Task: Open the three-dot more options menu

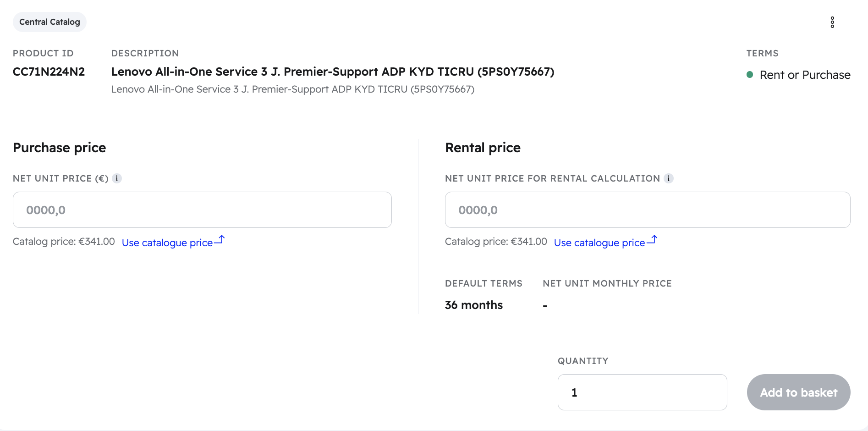Action: point(832,22)
